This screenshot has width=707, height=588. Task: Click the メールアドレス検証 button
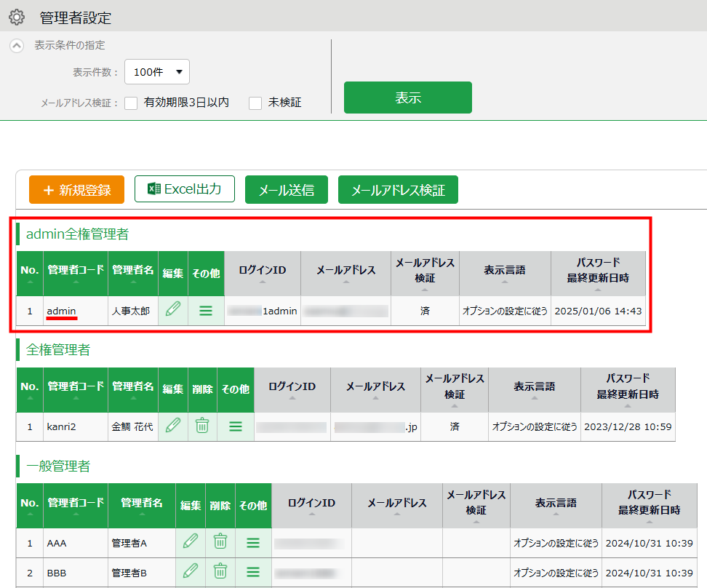(398, 190)
